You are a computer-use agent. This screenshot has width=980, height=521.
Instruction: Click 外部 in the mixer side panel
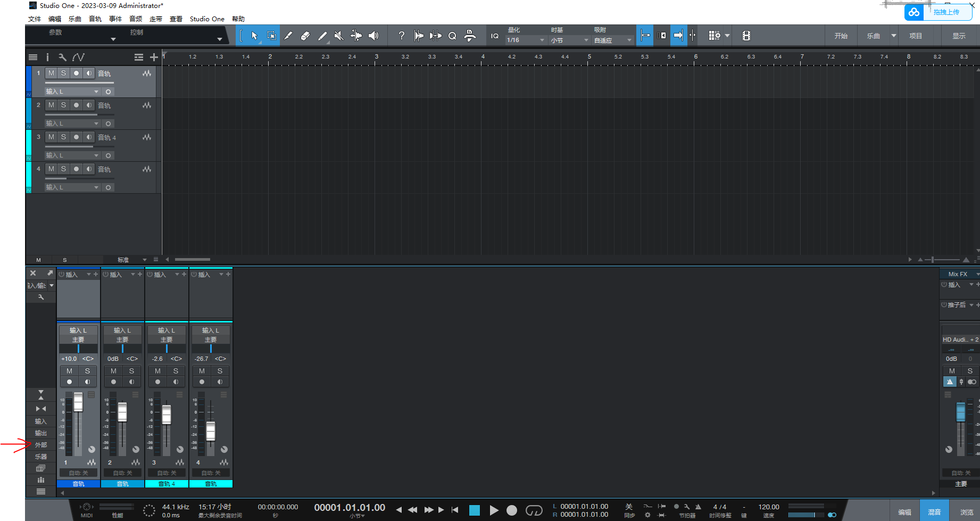pyautogui.click(x=41, y=445)
